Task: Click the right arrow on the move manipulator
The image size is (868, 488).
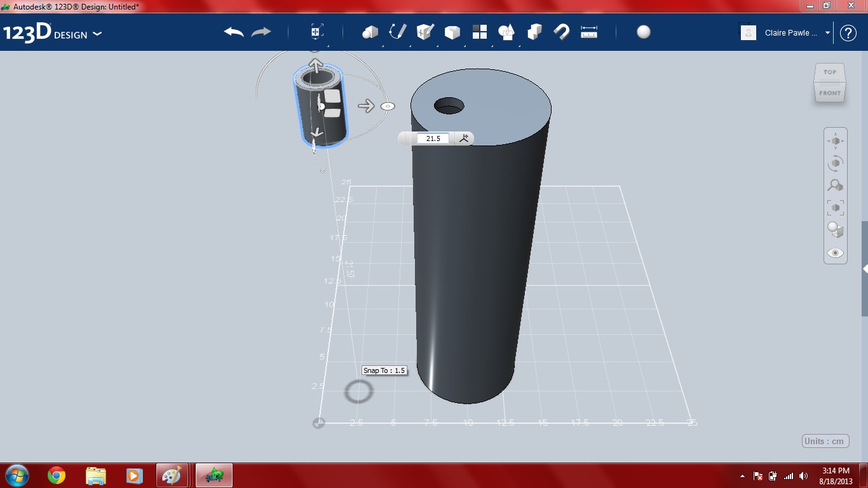Action: (x=366, y=106)
